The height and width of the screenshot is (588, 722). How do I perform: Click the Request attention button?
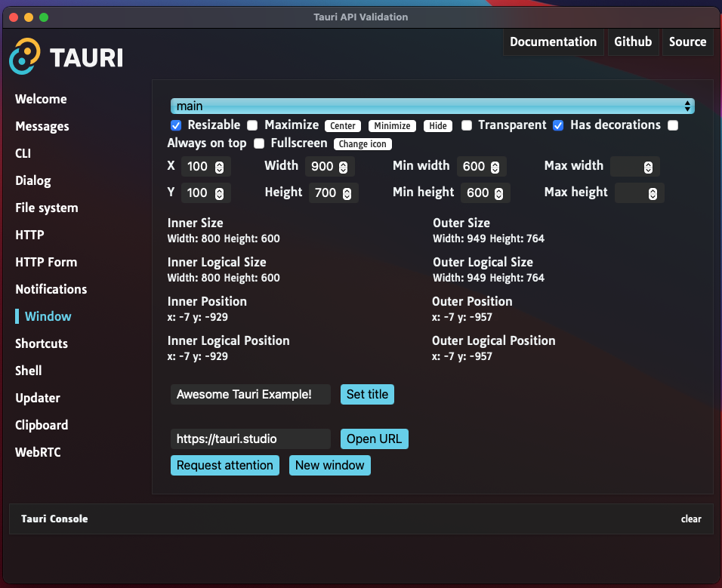coord(225,465)
